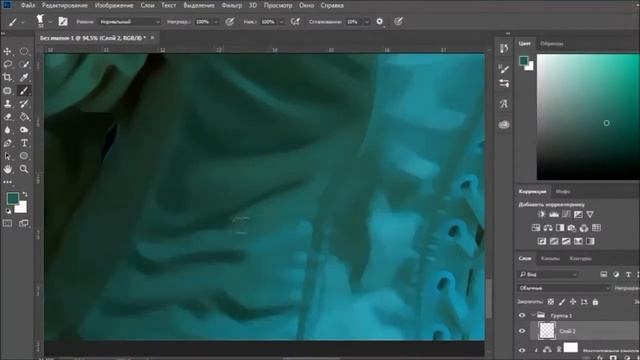This screenshot has width=640, height=360.
Task: Select the Eyedropper tool
Action: pyautogui.click(x=24, y=77)
